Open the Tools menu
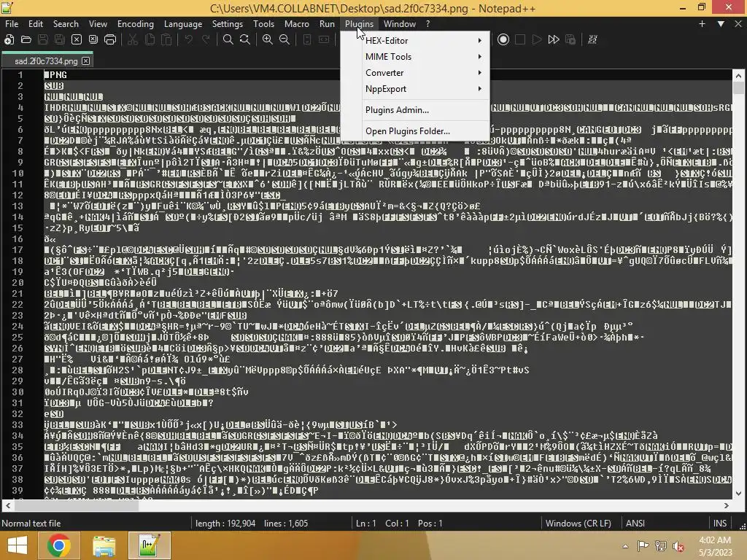 pos(263,24)
